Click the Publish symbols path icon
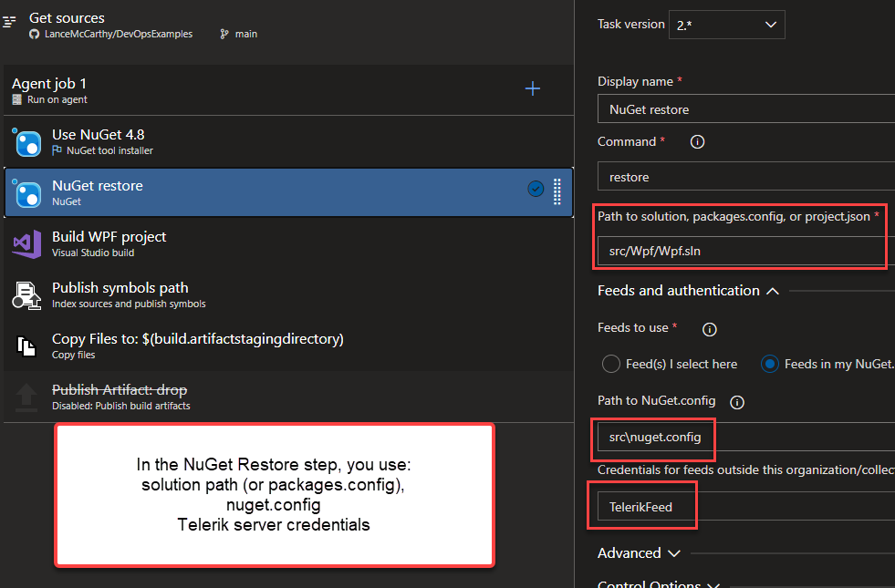Viewport: 895px width, 588px height. pyautogui.click(x=26, y=295)
